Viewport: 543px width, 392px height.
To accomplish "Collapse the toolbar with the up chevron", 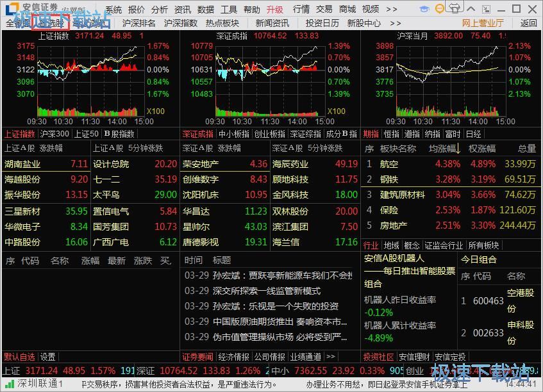I will pos(471,9).
